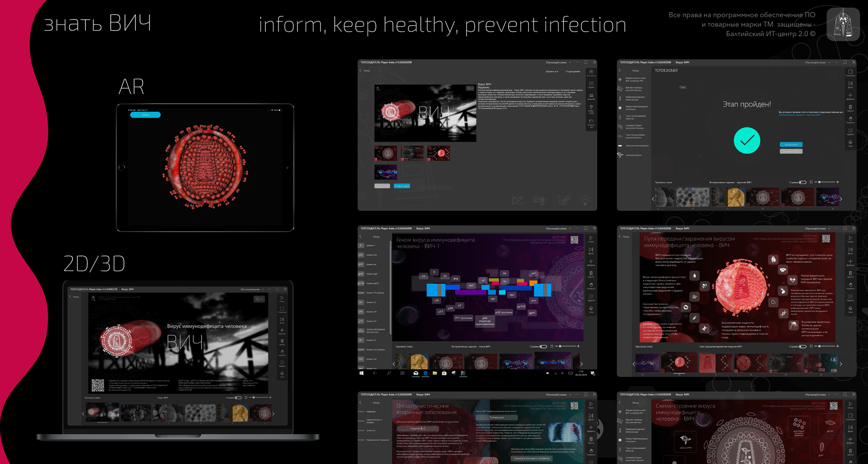Click tat gene label in genome diagram
868x464 pixels.
(505, 273)
